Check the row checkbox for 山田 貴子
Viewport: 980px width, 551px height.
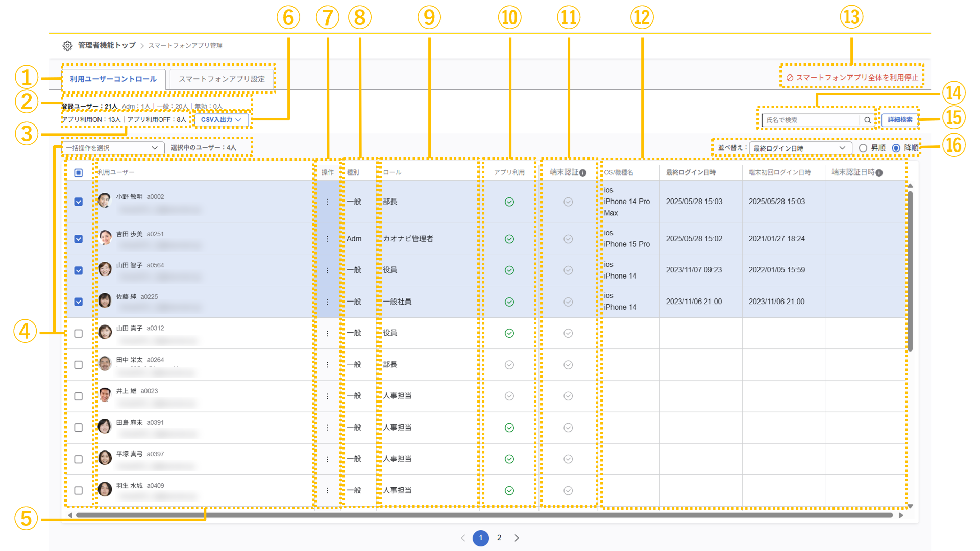pos(79,333)
